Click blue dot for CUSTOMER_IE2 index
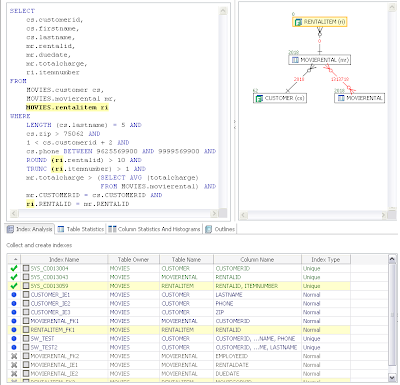This screenshot has width=400, height=385. point(14,303)
